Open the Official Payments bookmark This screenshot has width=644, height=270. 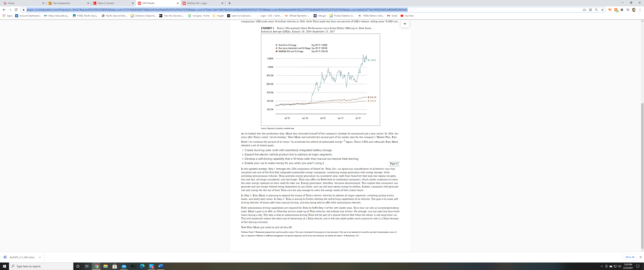[x=297, y=16]
